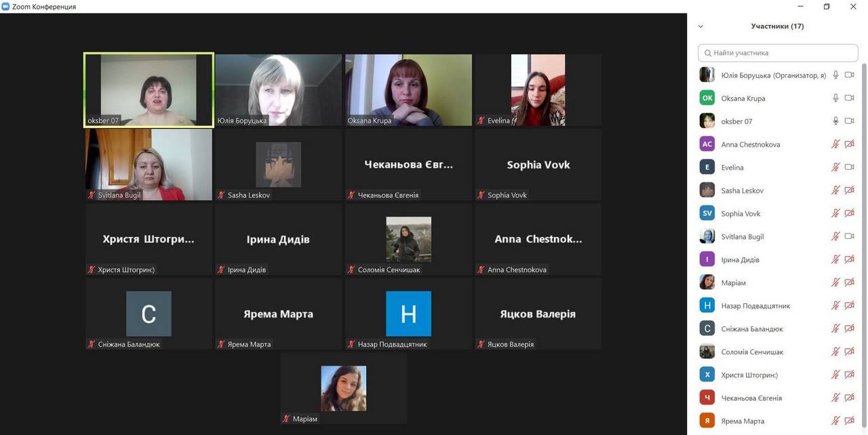Click the search magnifier icon in participants panel
Viewport: 868px width, 435px height.
point(708,53)
